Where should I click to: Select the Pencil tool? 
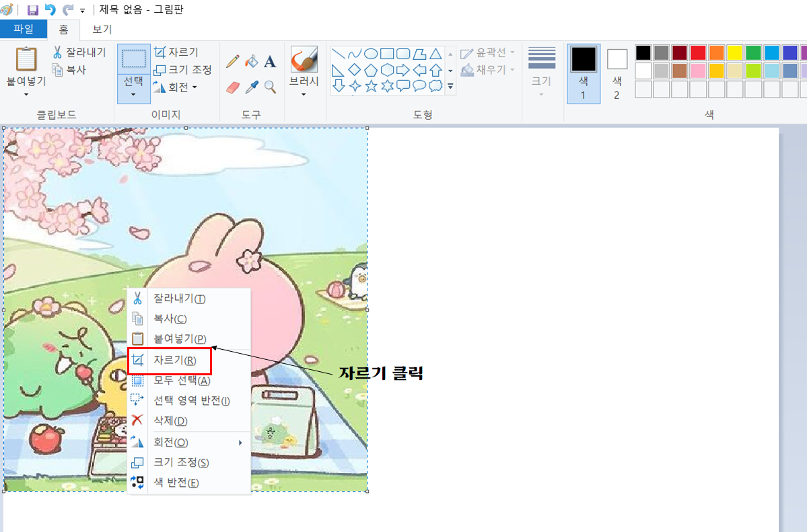[233, 61]
